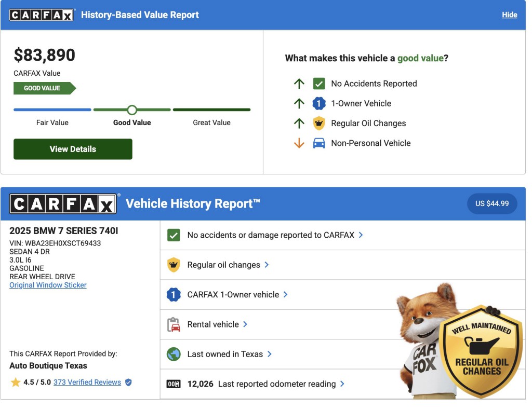Click green up arrow beside Regular Oil Changes
The image size is (532, 409).
(x=299, y=124)
